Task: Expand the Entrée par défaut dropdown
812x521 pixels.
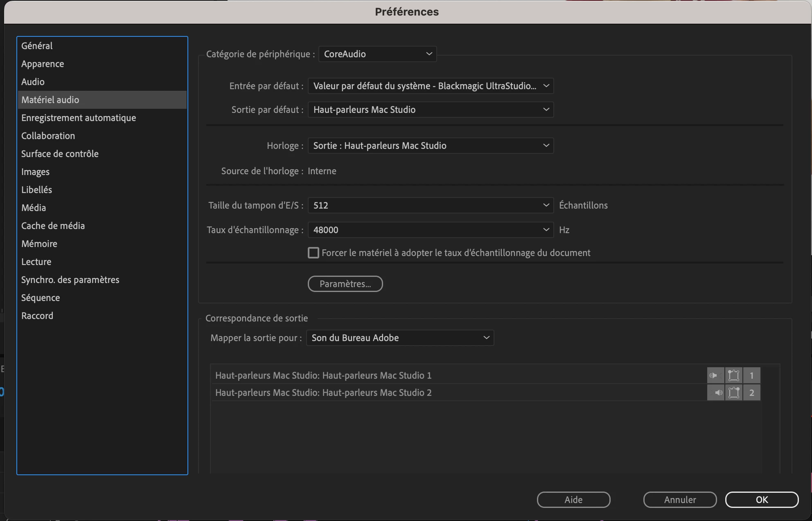Action: [430, 86]
